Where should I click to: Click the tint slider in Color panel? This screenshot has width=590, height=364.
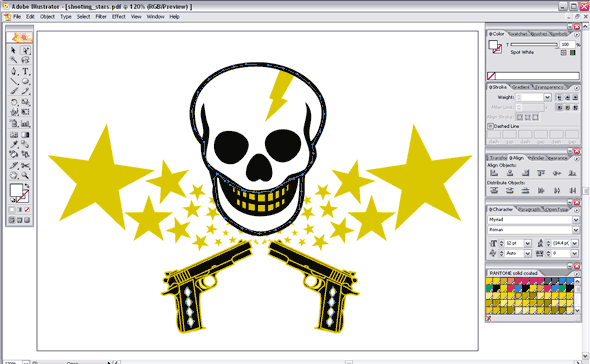534,44
